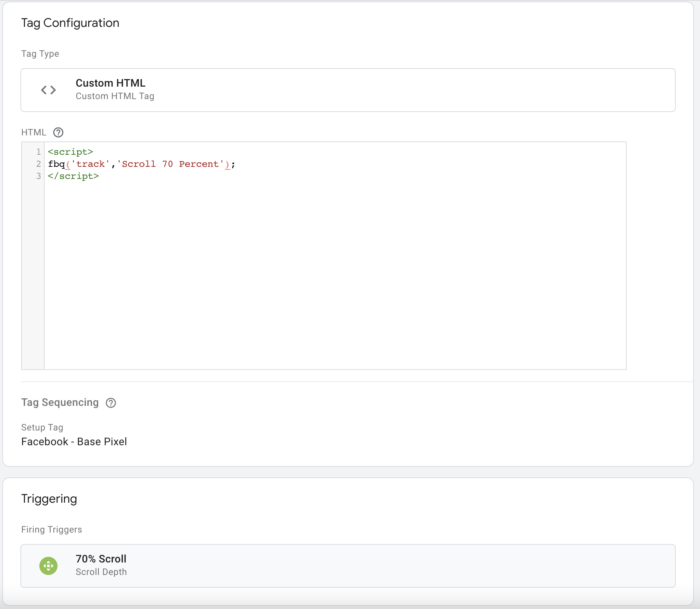Click inside the HTML code editor area
The width and height of the screenshot is (700, 609).
pyautogui.click(x=335, y=255)
